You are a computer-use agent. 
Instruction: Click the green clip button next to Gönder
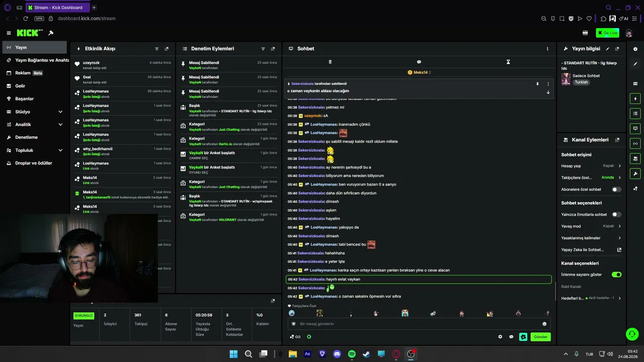tap(523, 337)
